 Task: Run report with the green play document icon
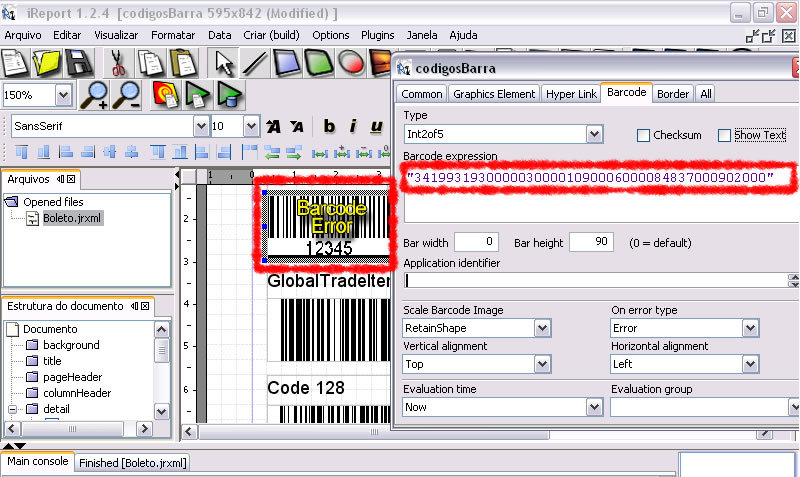pyautogui.click(x=197, y=95)
